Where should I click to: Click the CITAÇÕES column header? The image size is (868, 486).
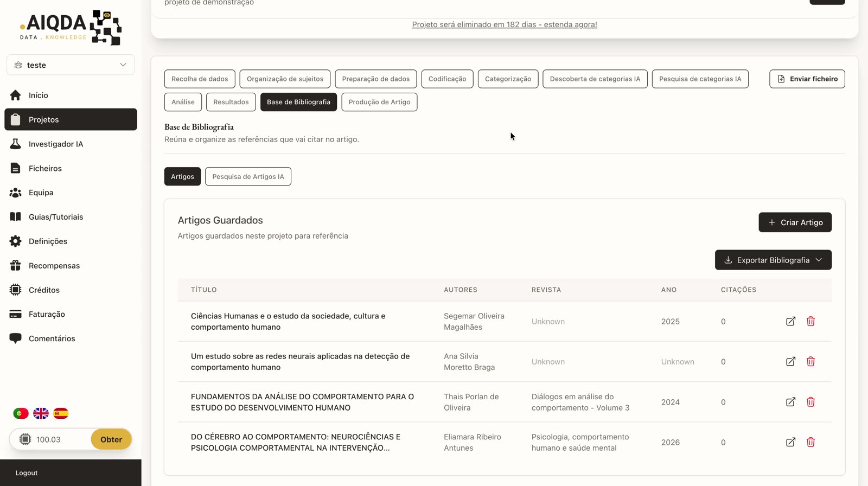738,290
